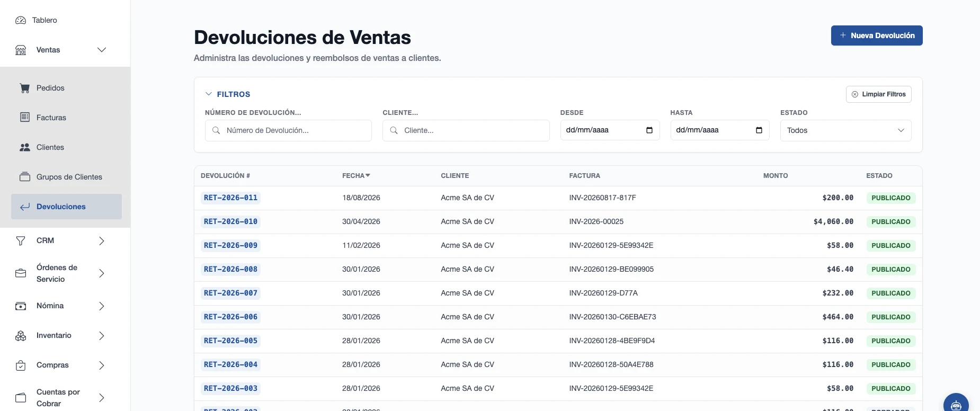The image size is (980, 411).
Task: Click the date 11/02/2026 cell
Action: [361, 245]
